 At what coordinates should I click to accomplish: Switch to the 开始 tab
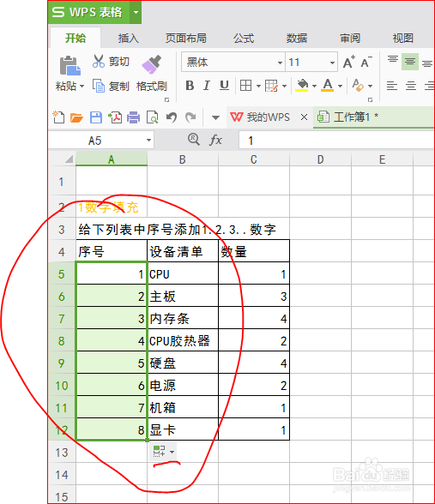pyautogui.click(x=76, y=38)
